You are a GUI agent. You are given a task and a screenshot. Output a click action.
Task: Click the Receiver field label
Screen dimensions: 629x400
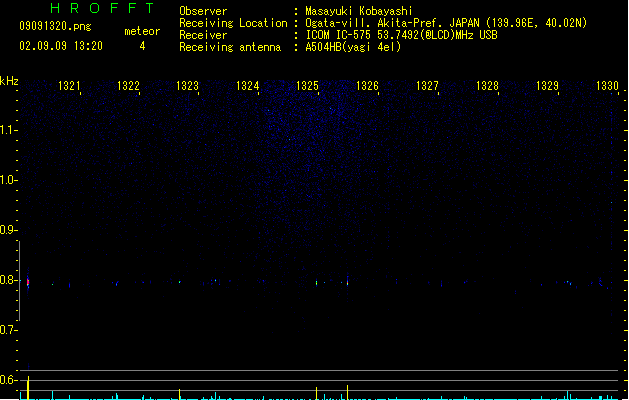[x=203, y=35]
